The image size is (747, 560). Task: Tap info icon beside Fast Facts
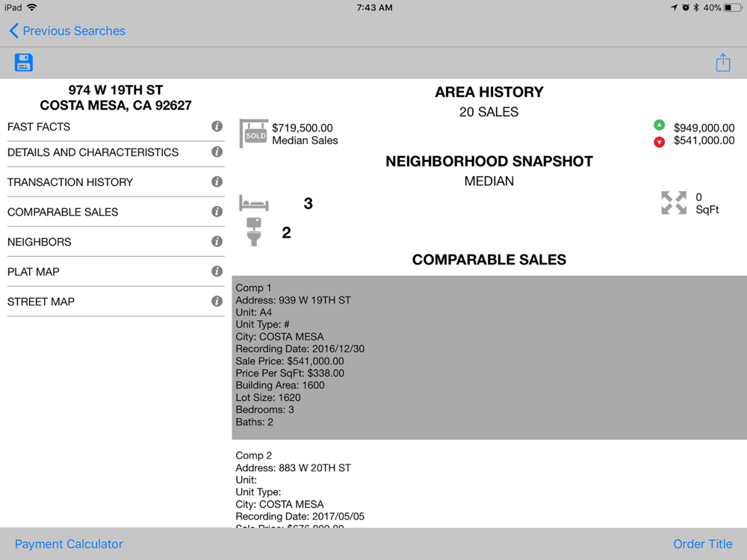coord(217,127)
